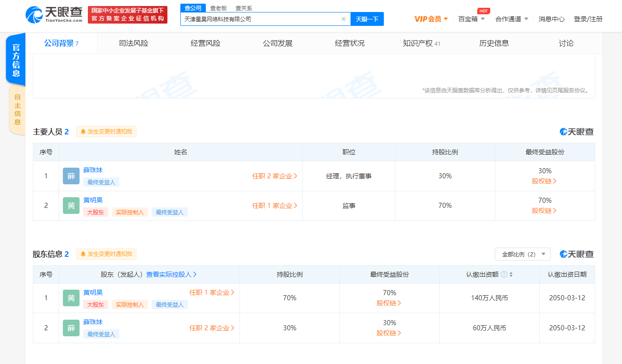622x364 pixels.
Task: Click the 黄 avatar in the 主要人员 table
Action: tap(71, 206)
